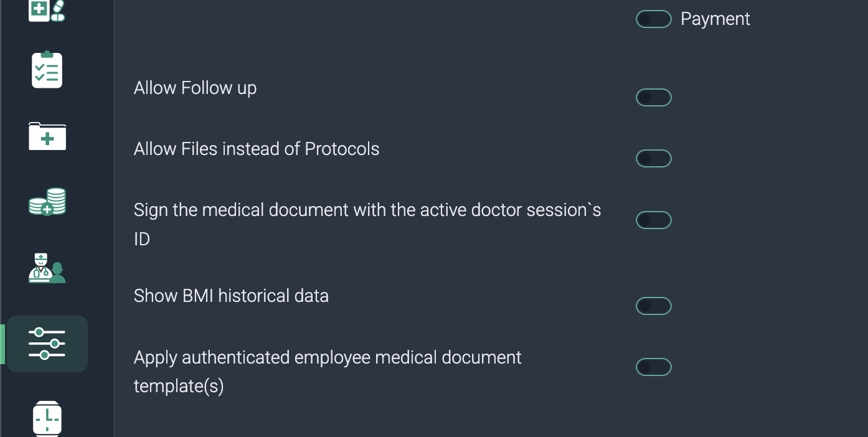Click the Show BMI historical data label
The width and height of the screenshot is (868, 437).
pyautogui.click(x=231, y=296)
